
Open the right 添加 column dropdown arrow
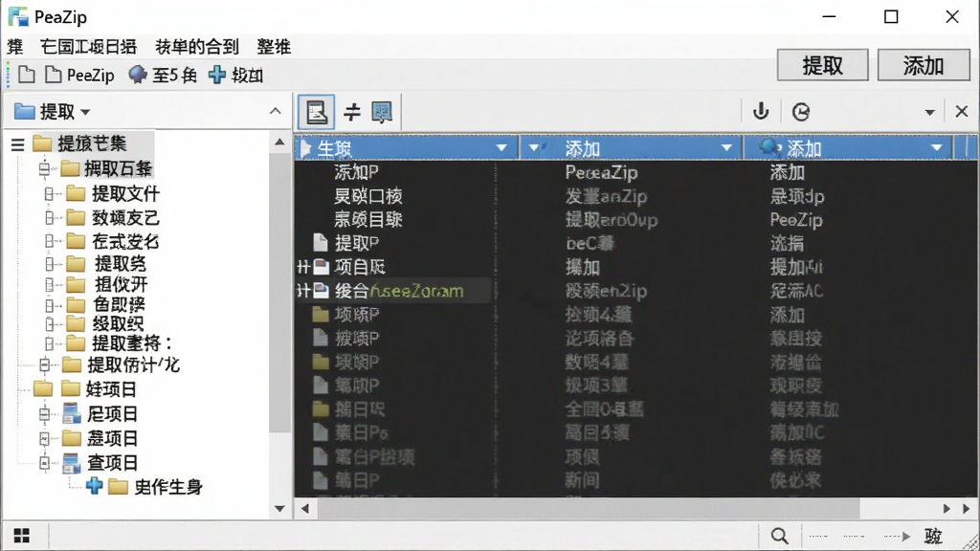[936, 148]
